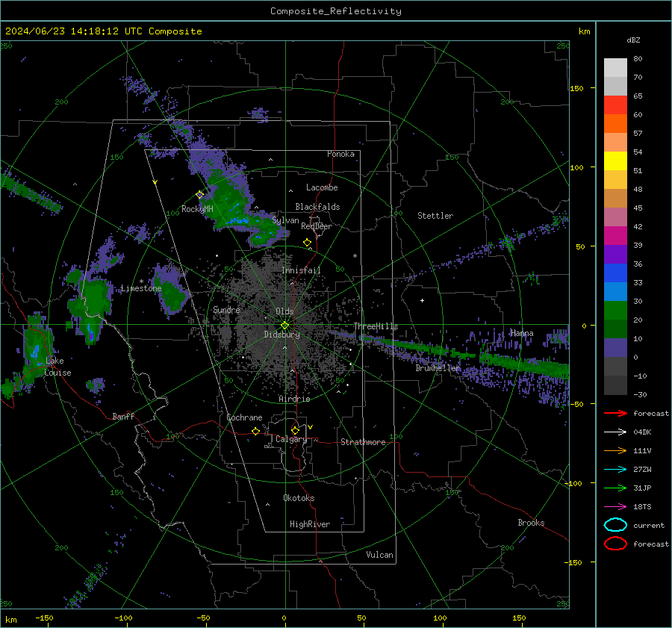Click the green 31JP arrow icon
This screenshot has height=628, width=672.
tap(615, 488)
